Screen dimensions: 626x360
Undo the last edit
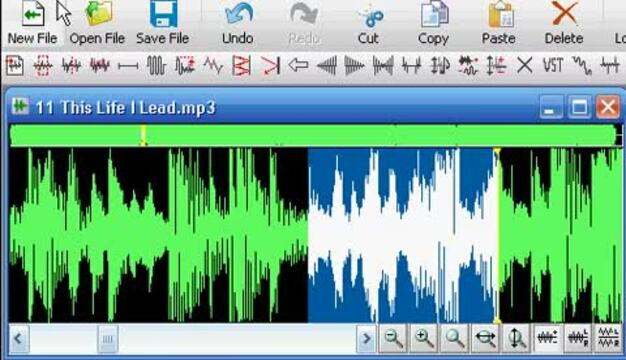coord(238,23)
